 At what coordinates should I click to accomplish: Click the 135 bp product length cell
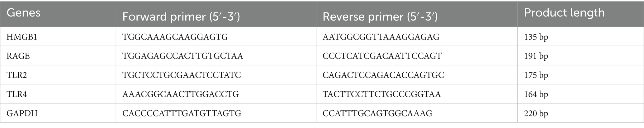[536, 37]
